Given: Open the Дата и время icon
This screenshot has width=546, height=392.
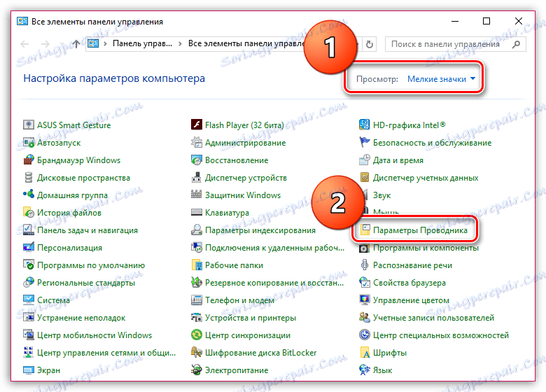Looking at the screenshot, I should point(364,160).
